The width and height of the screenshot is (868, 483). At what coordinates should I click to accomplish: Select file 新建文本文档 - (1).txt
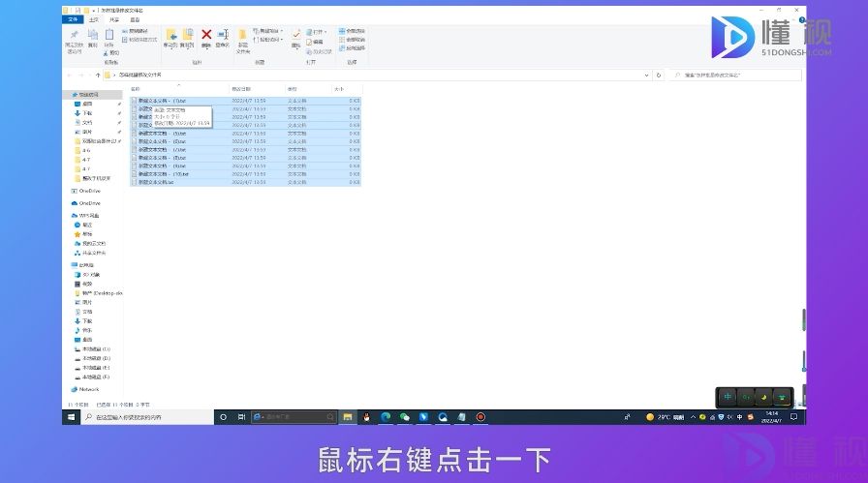pyautogui.click(x=246, y=101)
